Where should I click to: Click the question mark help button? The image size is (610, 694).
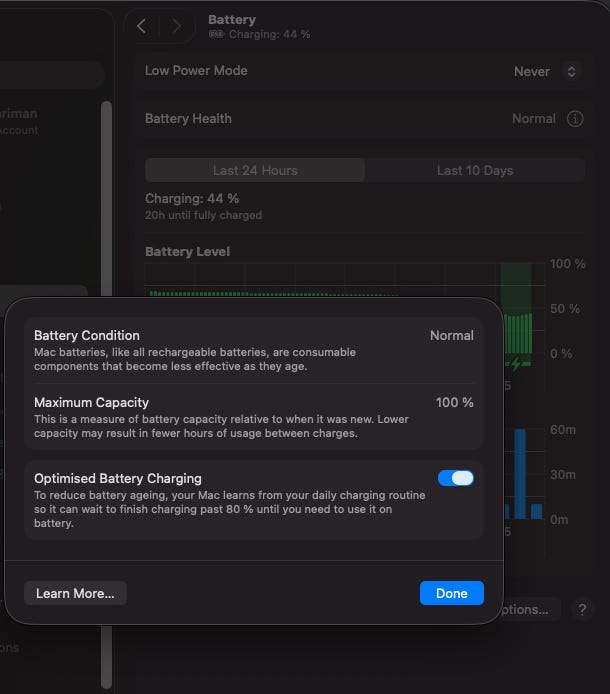pos(582,609)
